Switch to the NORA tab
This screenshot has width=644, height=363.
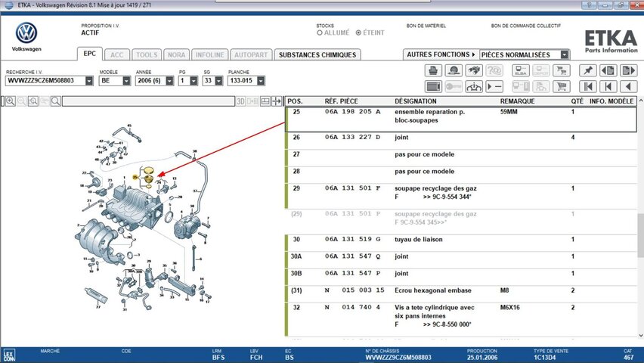pos(176,54)
